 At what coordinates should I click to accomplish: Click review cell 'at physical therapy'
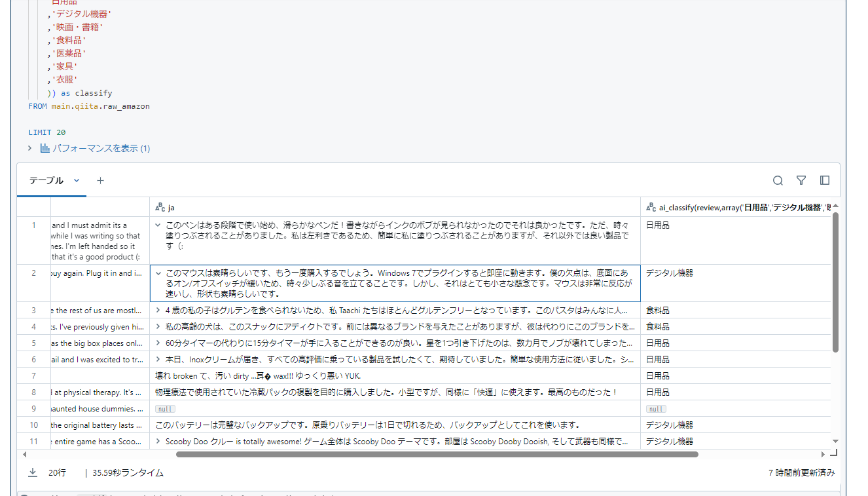click(99, 392)
